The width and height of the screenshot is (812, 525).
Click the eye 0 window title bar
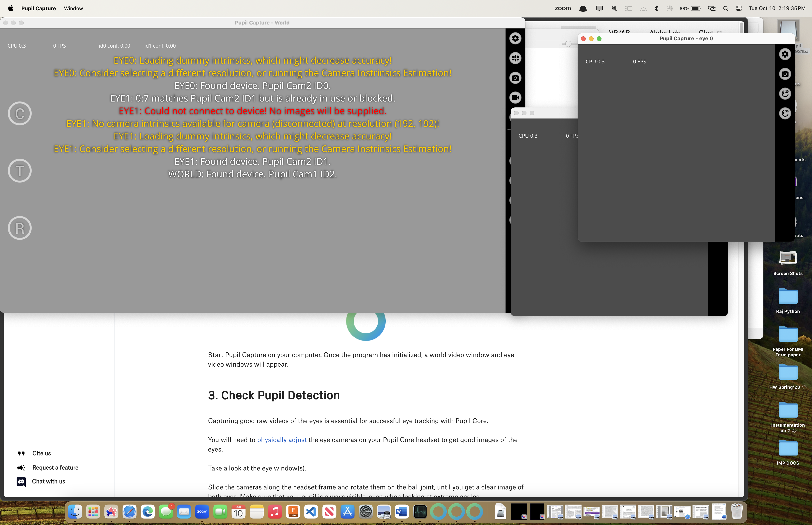tap(686, 39)
